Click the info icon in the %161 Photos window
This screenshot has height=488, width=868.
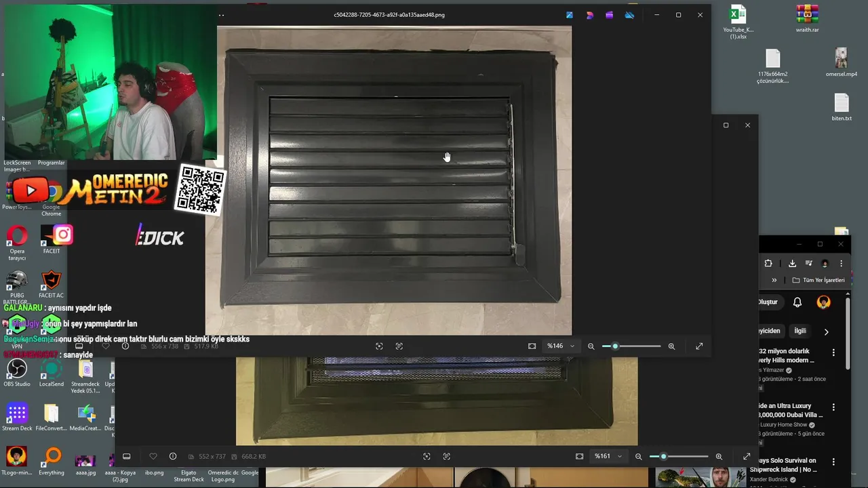tap(173, 456)
